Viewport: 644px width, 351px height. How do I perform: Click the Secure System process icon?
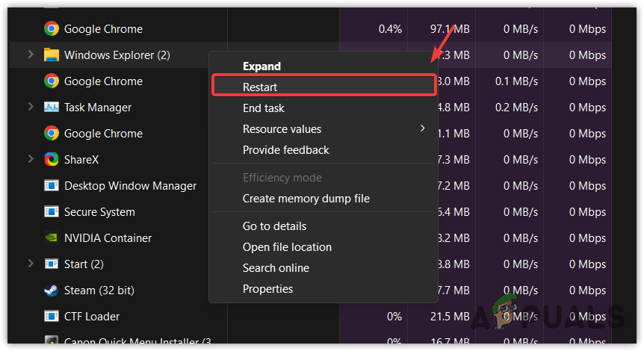[52, 212]
